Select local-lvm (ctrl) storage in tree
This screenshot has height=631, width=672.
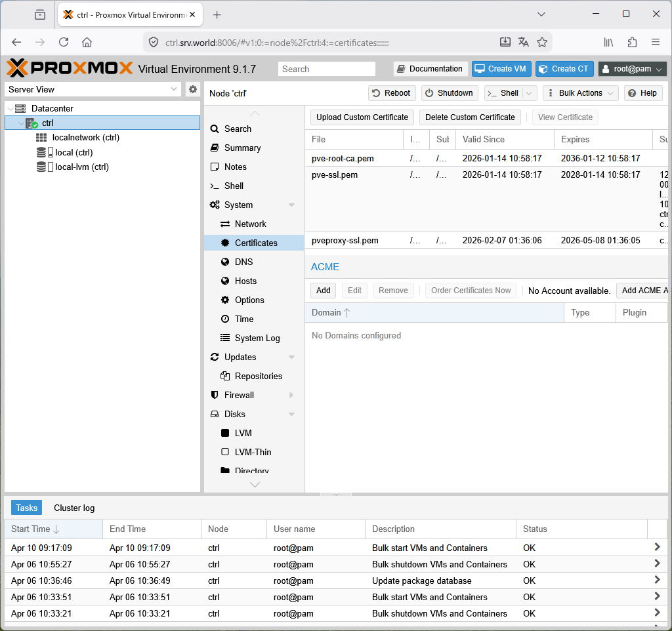pos(81,167)
